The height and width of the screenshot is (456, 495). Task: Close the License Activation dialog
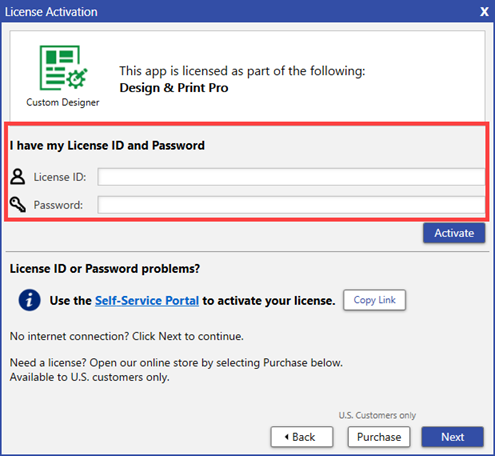484,12
